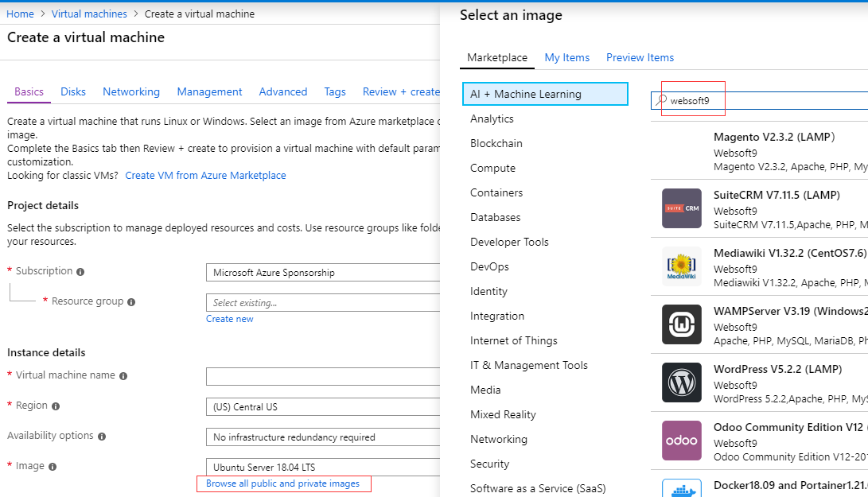The image size is (868, 497).
Task: Click the MediaWiki sunflower icon
Action: click(x=682, y=266)
